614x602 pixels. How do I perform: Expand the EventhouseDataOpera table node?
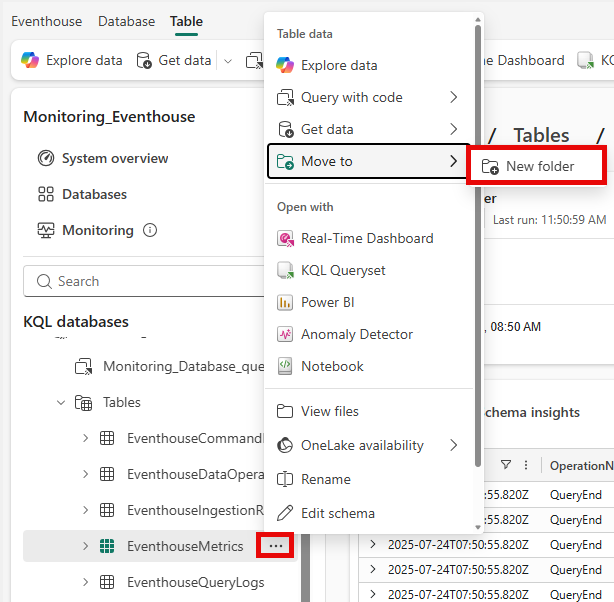(86, 474)
